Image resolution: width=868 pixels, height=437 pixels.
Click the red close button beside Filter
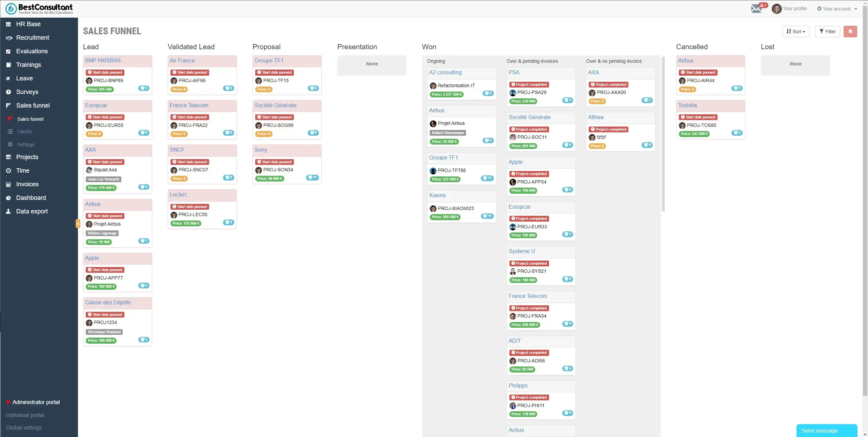(850, 32)
